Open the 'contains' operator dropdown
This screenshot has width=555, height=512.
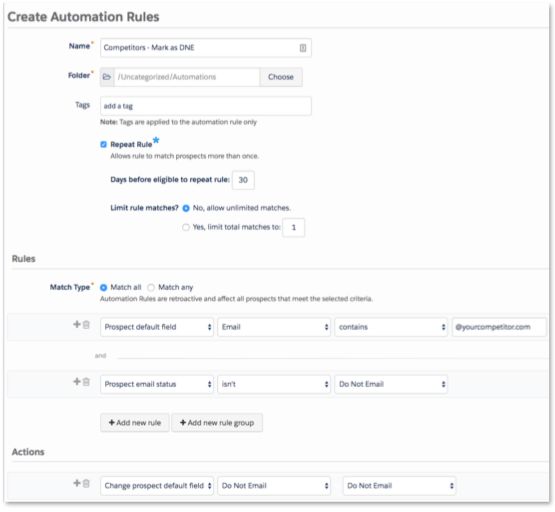[391, 327]
